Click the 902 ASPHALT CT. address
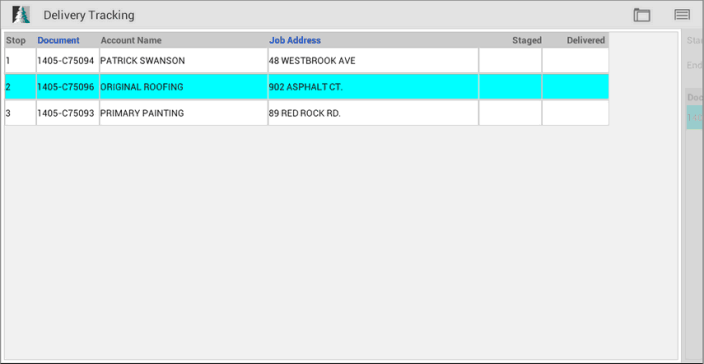Image resolution: width=704 pixels, height=364 pixels. point(373,87)
